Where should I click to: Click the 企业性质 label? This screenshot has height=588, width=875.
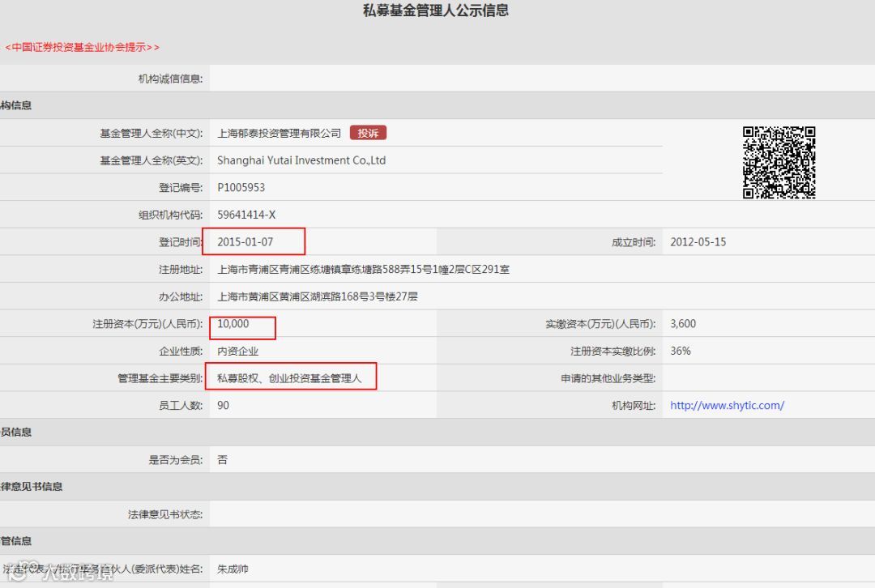pyautogui.click(x=181, y=352)
